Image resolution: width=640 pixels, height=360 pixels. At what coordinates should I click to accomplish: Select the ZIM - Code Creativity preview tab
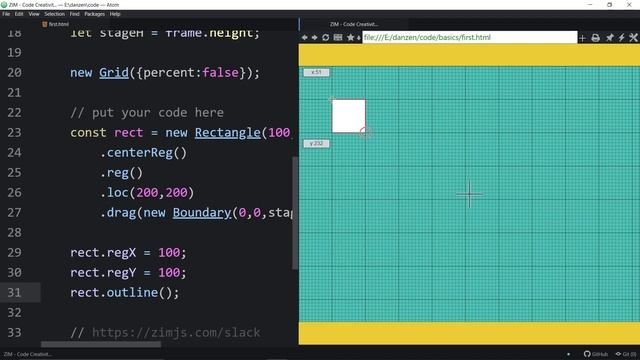353,24
